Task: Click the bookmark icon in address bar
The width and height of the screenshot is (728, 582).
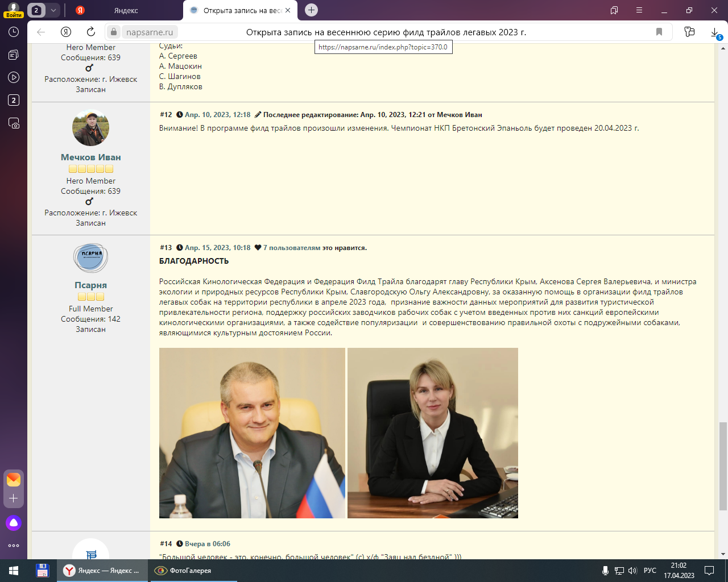Action: click(659, 32)
